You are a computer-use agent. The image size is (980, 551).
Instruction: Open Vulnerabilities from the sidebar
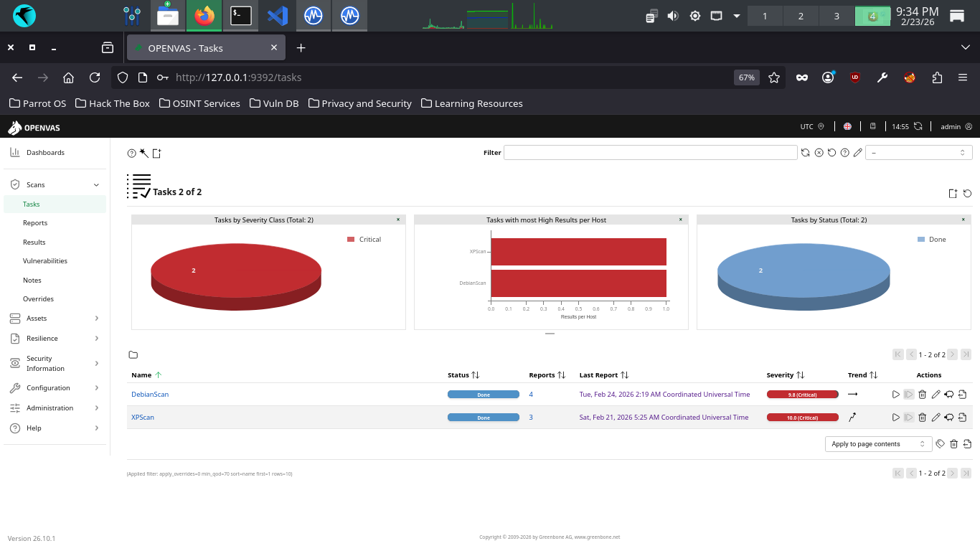[x=45, y=261]
